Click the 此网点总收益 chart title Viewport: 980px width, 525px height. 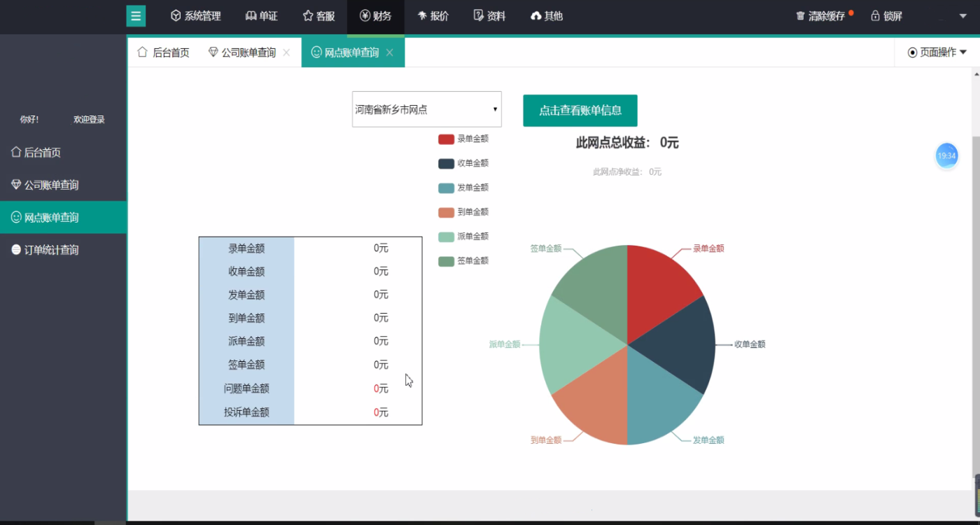(627, 143)
